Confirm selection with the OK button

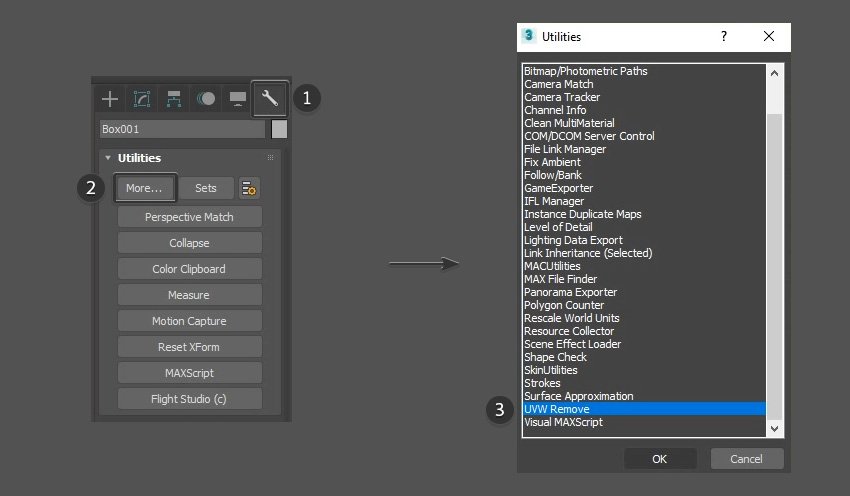[659, 459]
